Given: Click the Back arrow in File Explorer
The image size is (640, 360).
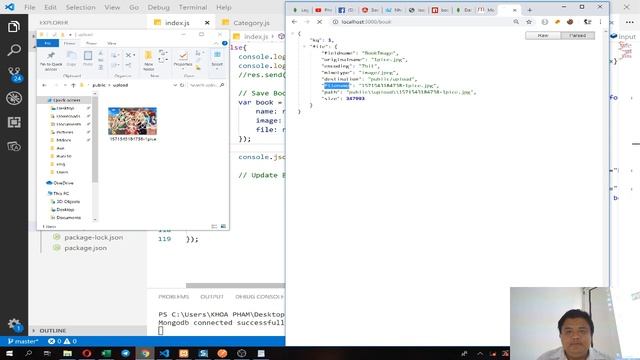Looking at the screenshot, I should point(44,85).
